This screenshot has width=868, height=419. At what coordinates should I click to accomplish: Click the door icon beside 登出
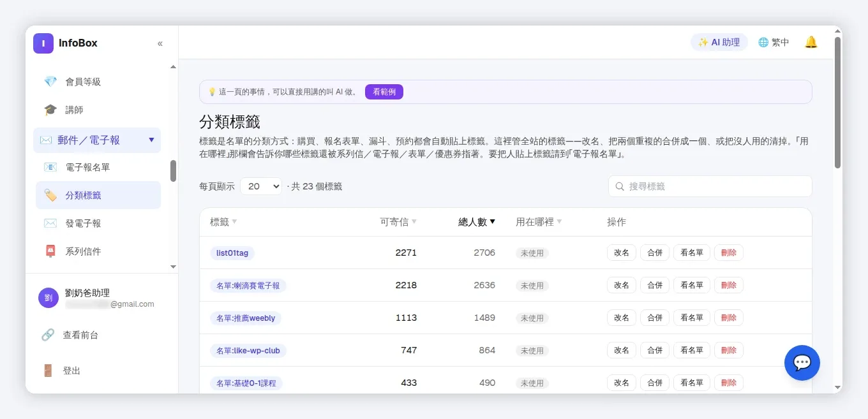[x=48, y=371]
